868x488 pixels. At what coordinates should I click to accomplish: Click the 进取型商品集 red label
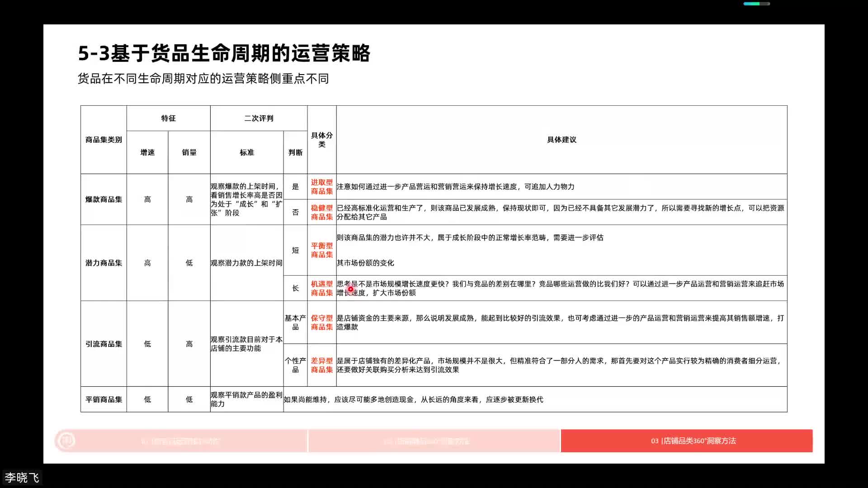point(321,187)
